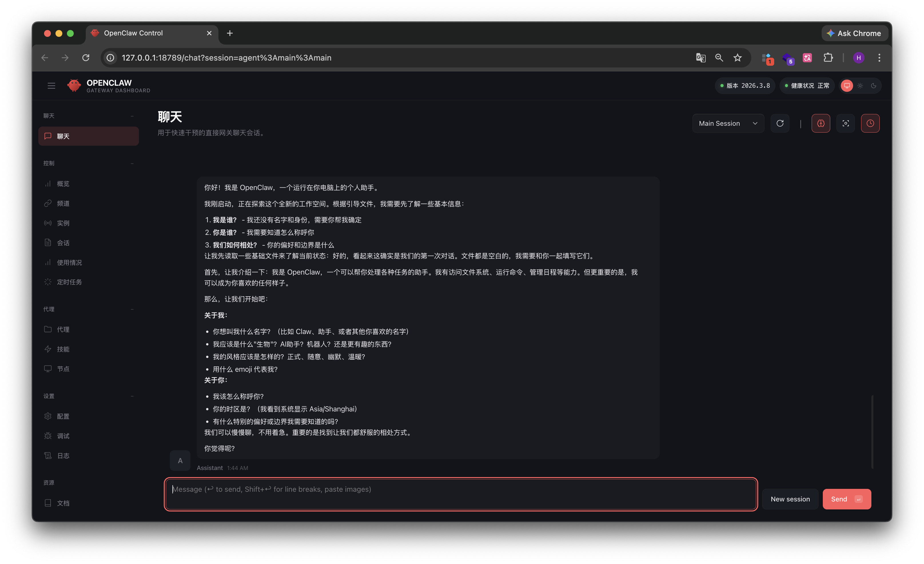Click the refresh chat icon next to Main Session
Viewport: 924px width, 564px height.
click(780, 123)
